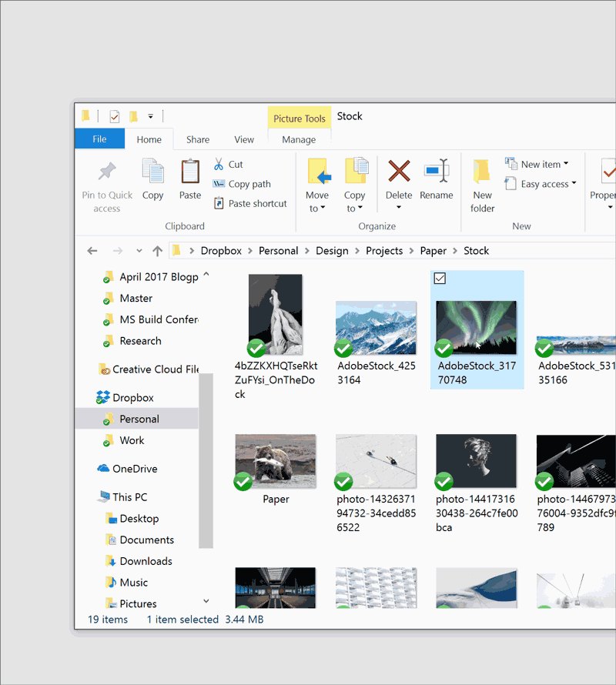Viewport: 616px width, 685px height.
Task: Open the Downloads folder in sidebar
Action: 139,561
